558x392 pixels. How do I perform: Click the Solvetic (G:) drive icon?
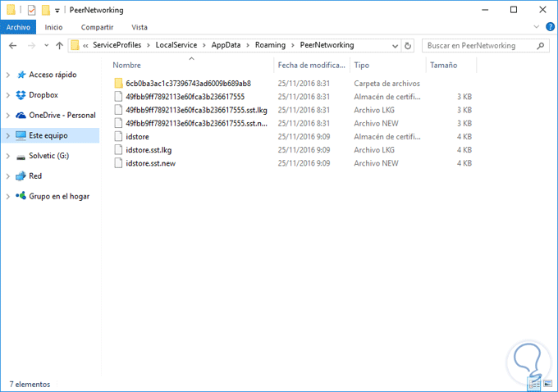point(21,157)
